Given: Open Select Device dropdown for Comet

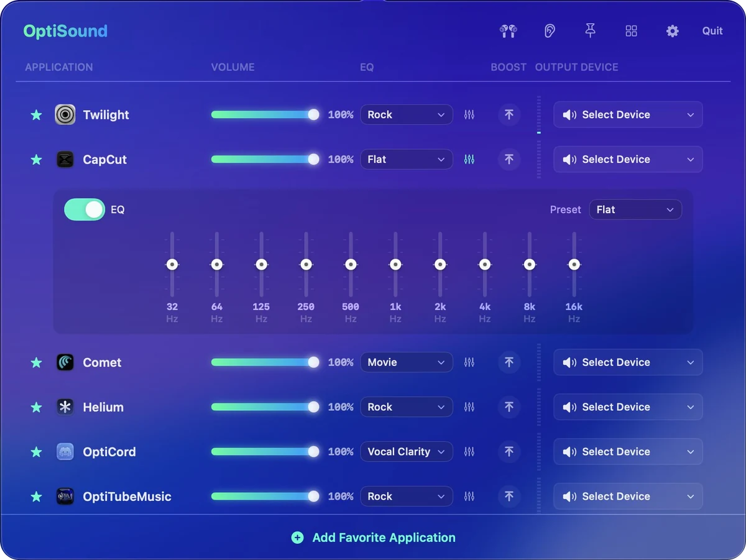Looking at the screenshot, I should pyautogui.click(x=628, y=362).
